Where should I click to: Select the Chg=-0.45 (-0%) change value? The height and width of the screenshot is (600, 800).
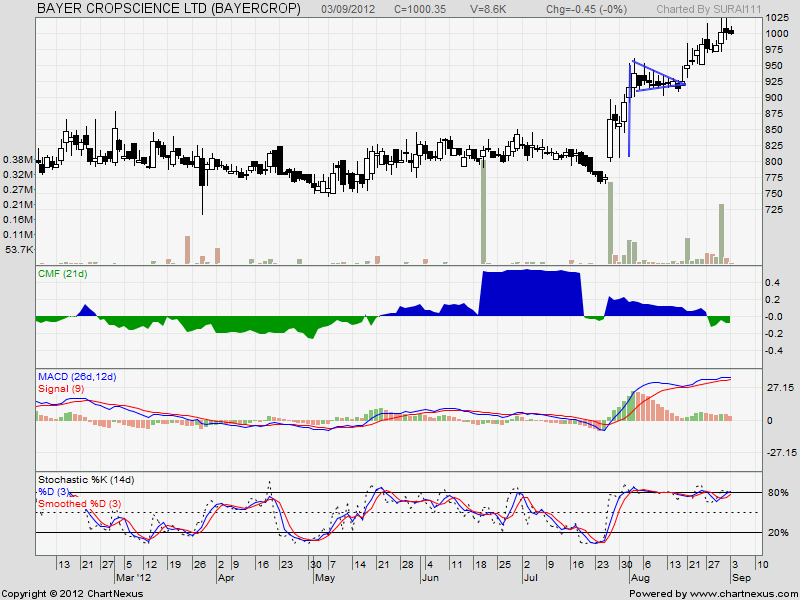(x=586, y=9)
